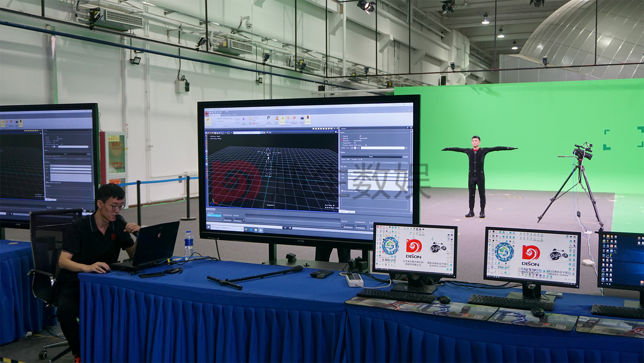The height and width of the screenshot is (363, 644).
Task: Click the take Name input field
Action: 378,174
